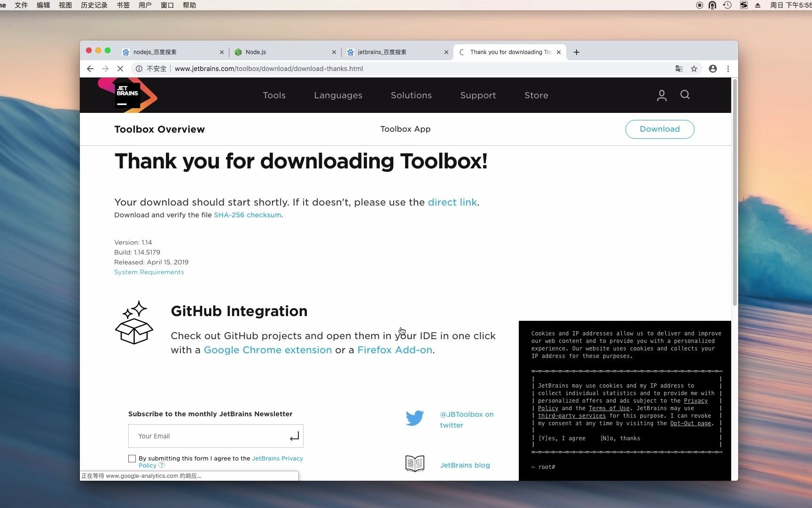The width and height of the screenshot is (812, 508).
Task: Click the JetBrains logo
Action: [x=127, y=95]
